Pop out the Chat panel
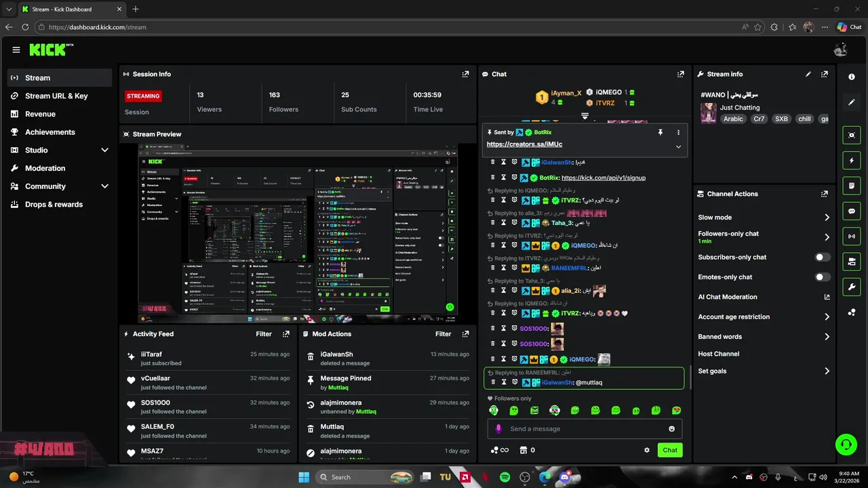Viewport: 868px width, 488px height. (x=681, y=74)
